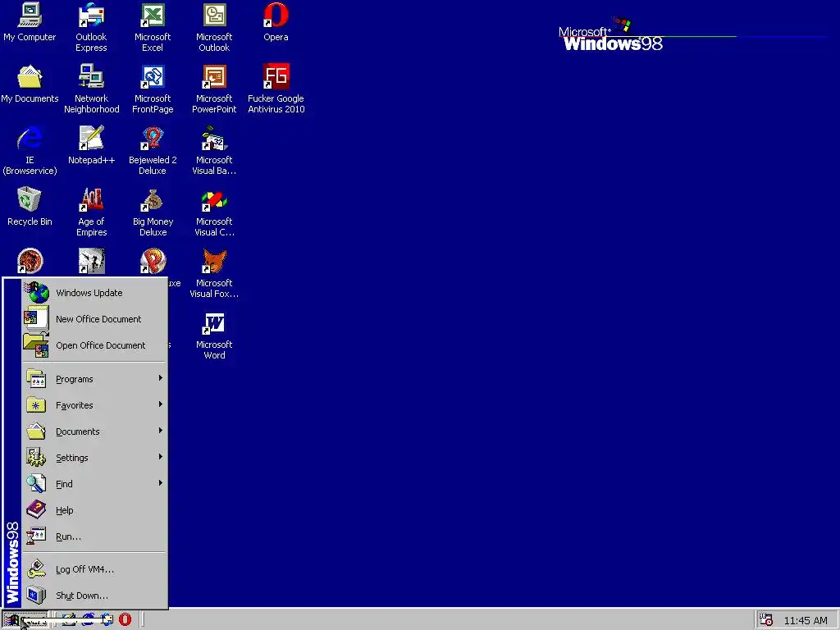
Task: Click the Task Scheduler tray icon
Action: (x=766, y=620)
